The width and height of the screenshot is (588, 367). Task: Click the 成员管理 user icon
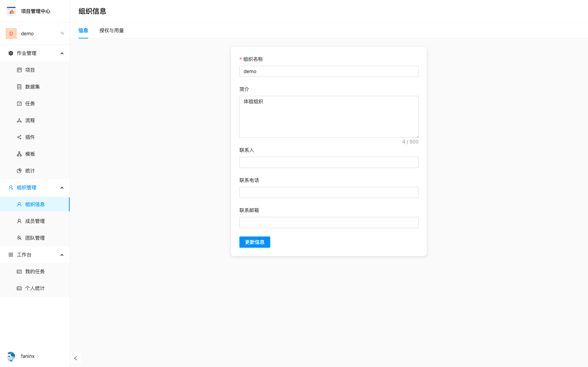(x=19, y=221)
